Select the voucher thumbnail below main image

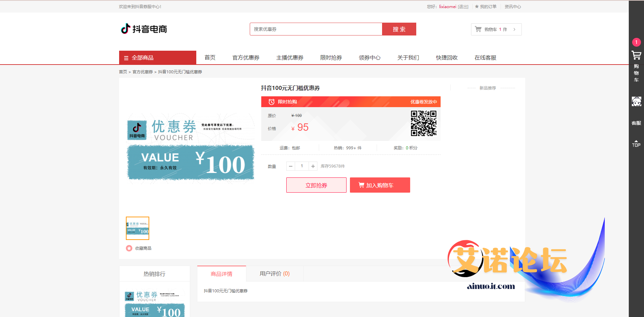tap(137, 228)
